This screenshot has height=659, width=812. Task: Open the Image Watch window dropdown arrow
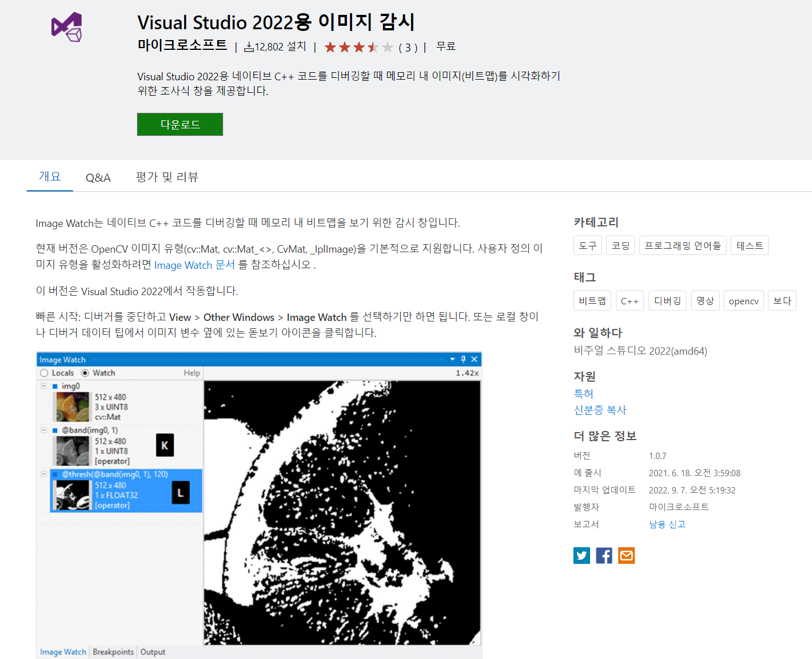452,359
